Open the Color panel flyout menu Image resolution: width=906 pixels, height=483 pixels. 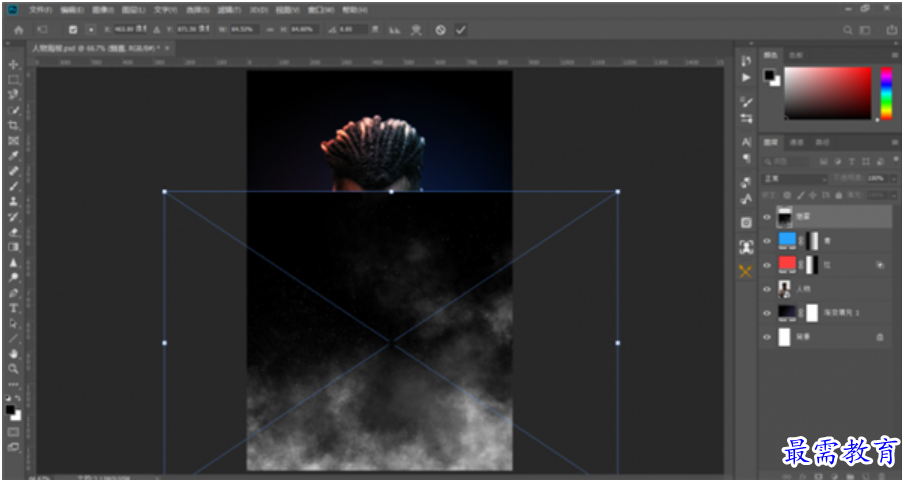click(896, 55)
